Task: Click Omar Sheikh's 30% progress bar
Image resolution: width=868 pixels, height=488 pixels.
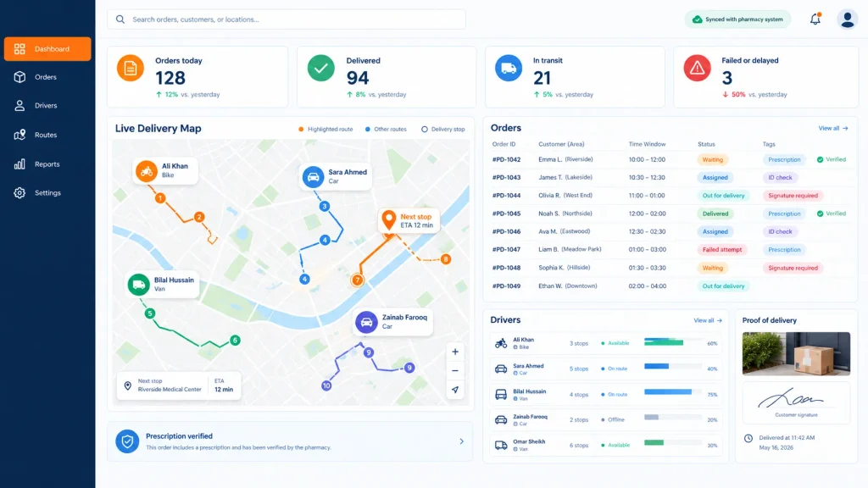Action: pos(672,442)
